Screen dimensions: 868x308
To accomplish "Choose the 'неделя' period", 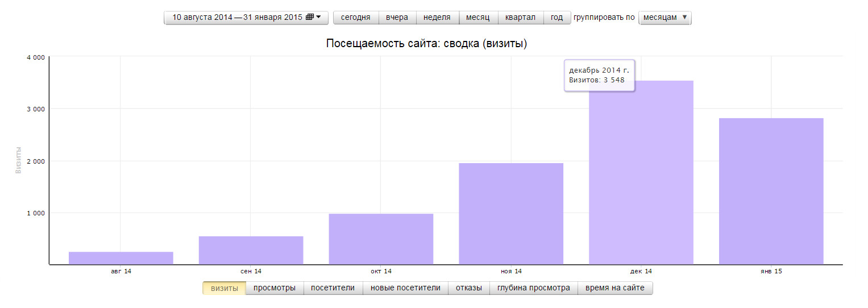I will [x=437, y=18].
